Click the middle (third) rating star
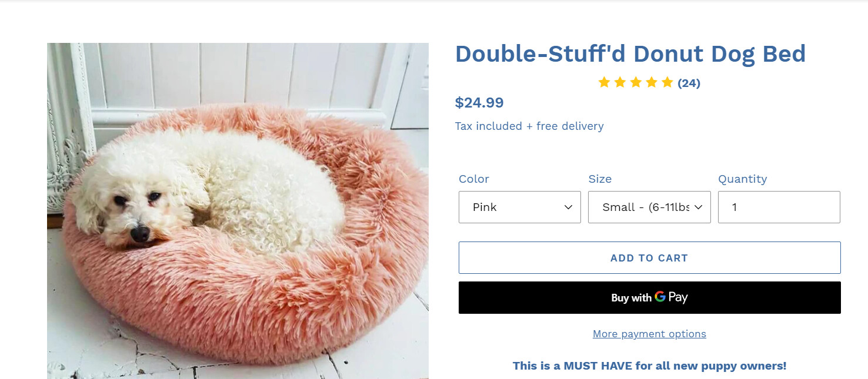Screen dimensions: 868x379 coord(636,82)
